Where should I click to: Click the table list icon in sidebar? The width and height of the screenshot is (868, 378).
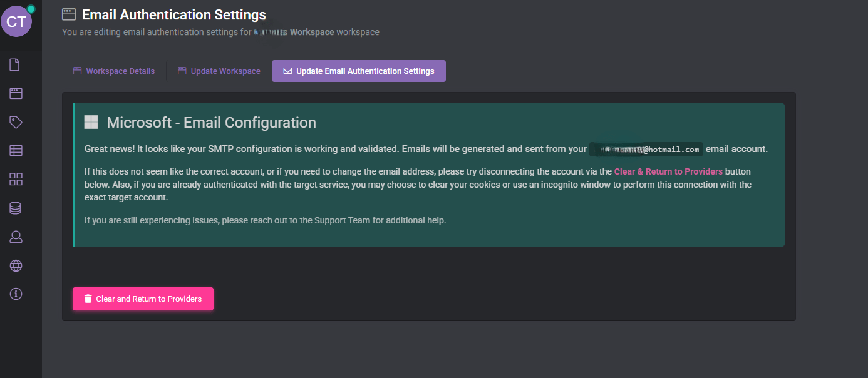click(16, 151)
